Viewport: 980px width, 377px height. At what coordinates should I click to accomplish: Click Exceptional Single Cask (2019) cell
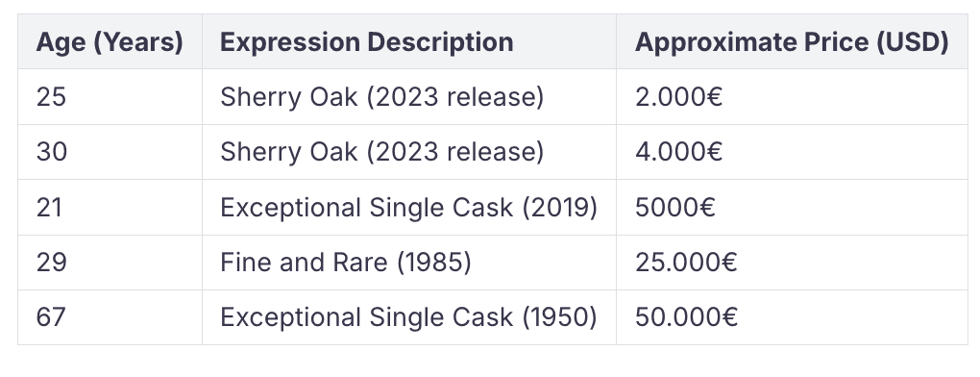coord(409,207)
